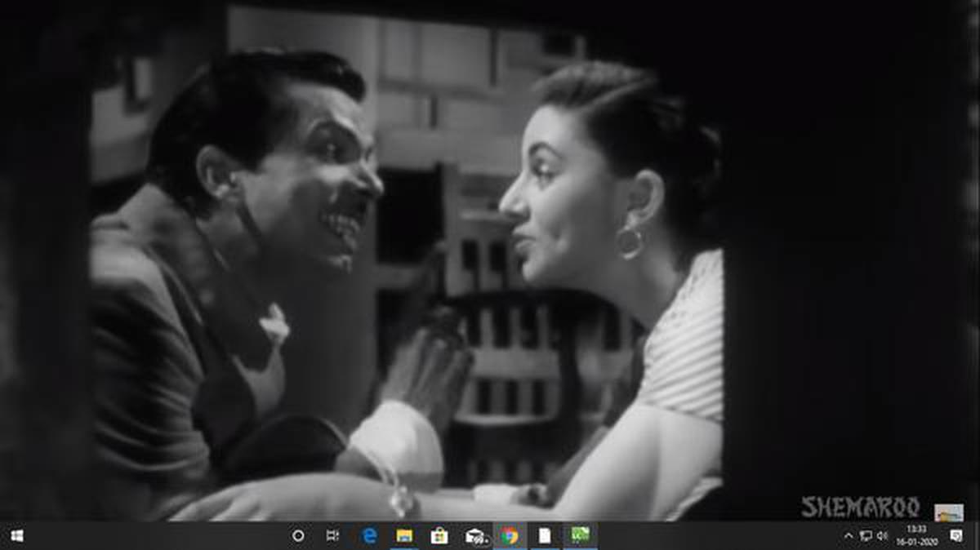
Task: Open the white document app on taskbar
Action: coord(545,536)
